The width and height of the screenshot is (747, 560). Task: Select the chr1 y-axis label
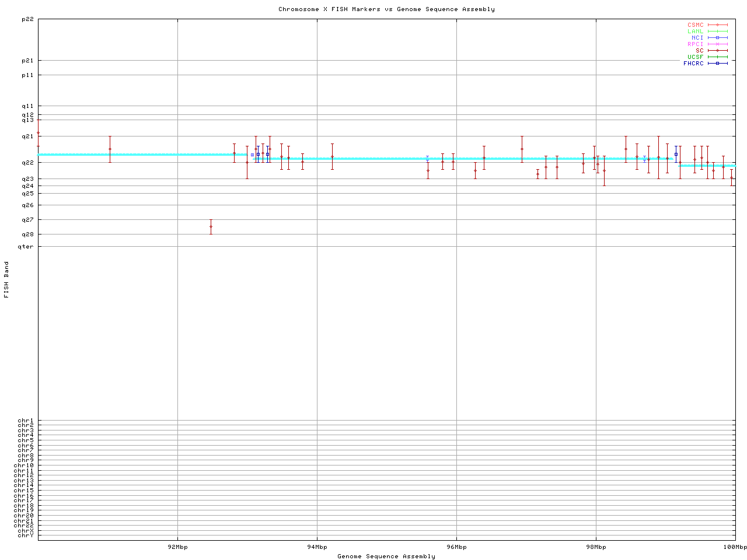coord(26,421)
